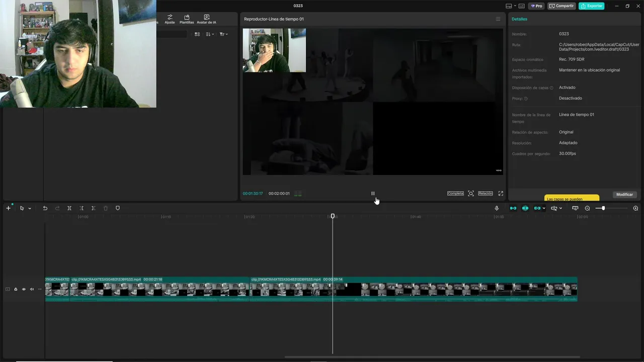Open the Avatar de IA tab
The height and width of the screenshot is (362, 644).
click(206, 20)
